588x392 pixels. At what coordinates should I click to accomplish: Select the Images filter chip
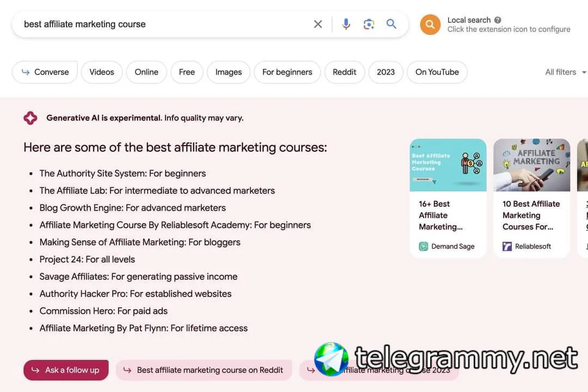[x=228, y=72]
